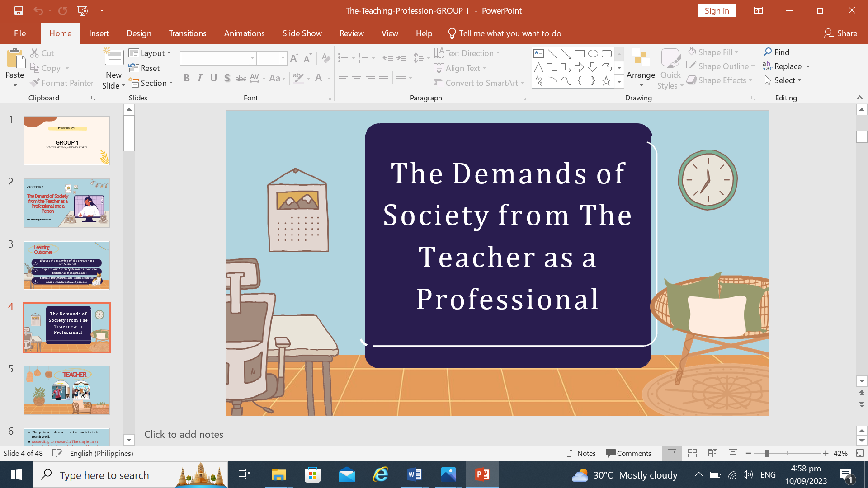Click the Share button
868x488 pixels.
[x=840, y=33]
